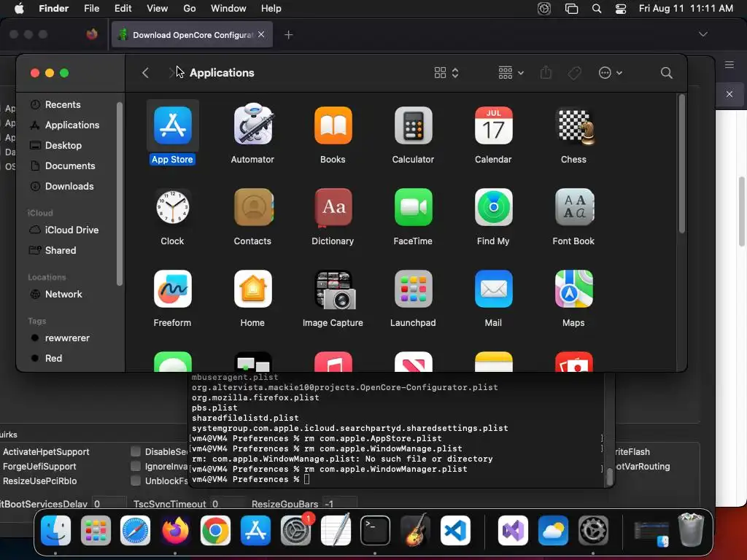The height and width of the screenshot is (560, 747).
Task: Select the Maps app icon
Action: (x=574, y=289)
